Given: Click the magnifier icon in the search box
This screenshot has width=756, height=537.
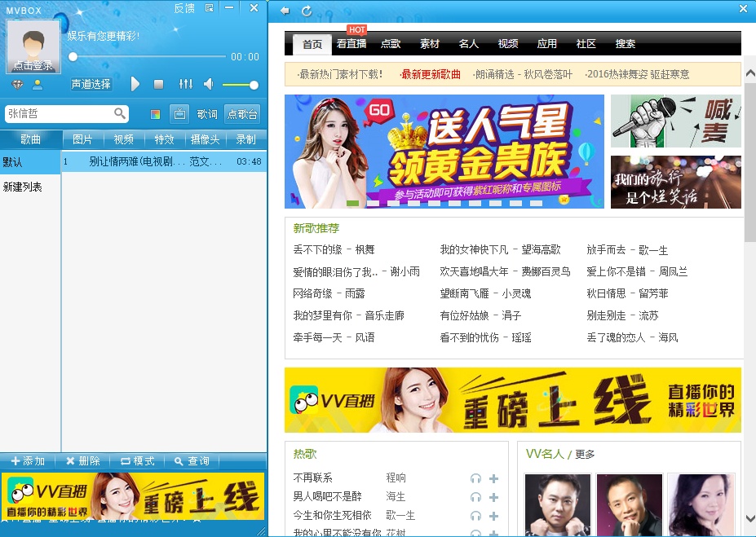Looking at the screenshot, I should tap(120, 114).
